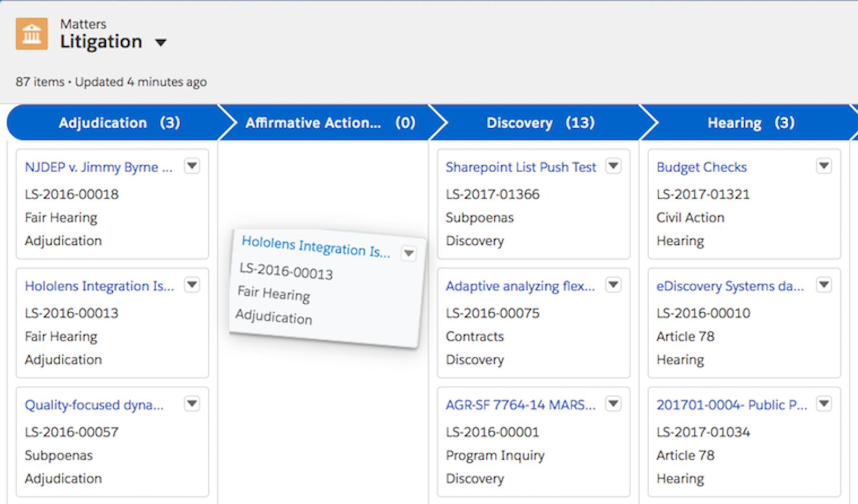The image size is (858, 504).
Task: Open Quality-focused dyna... matter link
Action: [94, 405]
